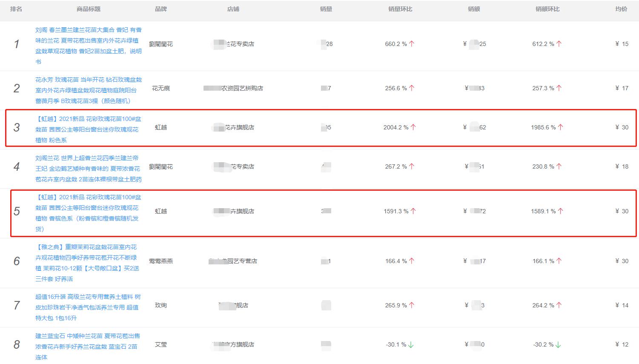Open the 雅之典 重瓣茉莉花盆栽 product link
Image resolution: width=639 pixels, height=364 pixels.
pos(87,263)
